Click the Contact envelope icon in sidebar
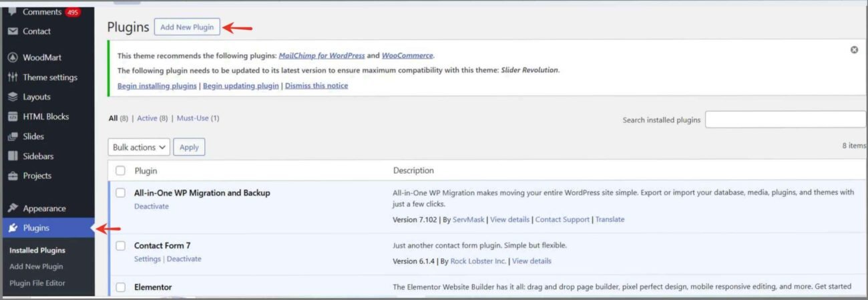868x300 pixels. click(x=13, y=31)
